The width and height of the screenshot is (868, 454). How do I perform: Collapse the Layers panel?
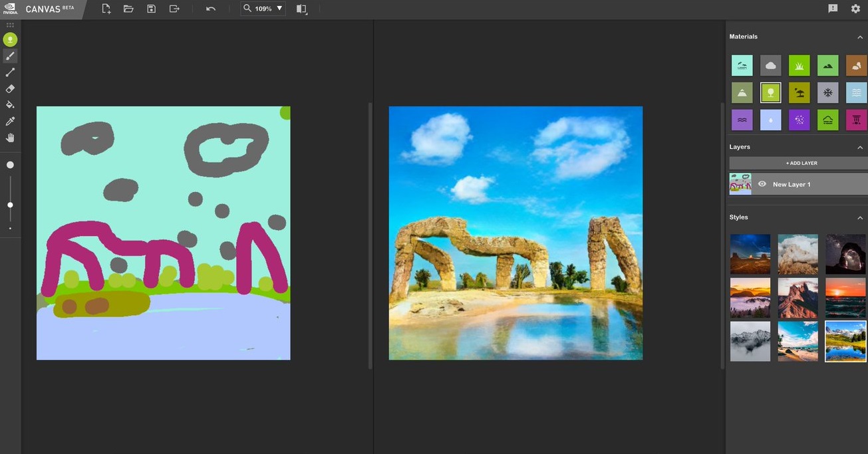point(860,148)
